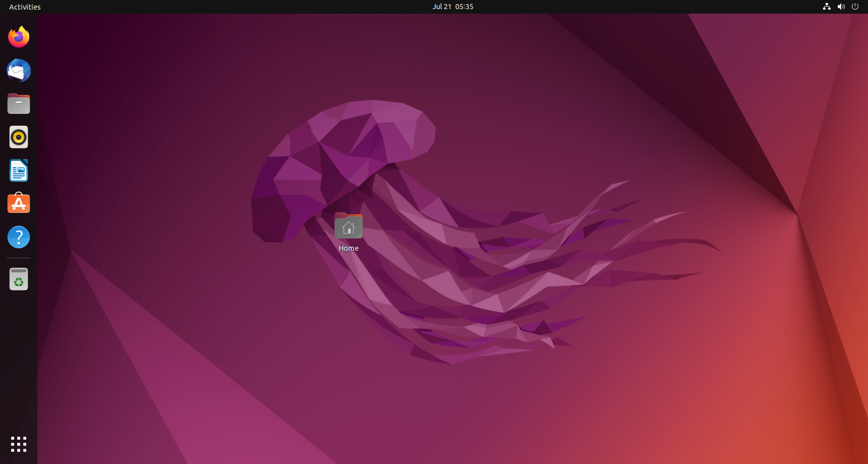Image resolution: width=868 pixels, height=464 pixels.
Task: Click the network status icon
Action: (827, 7)
